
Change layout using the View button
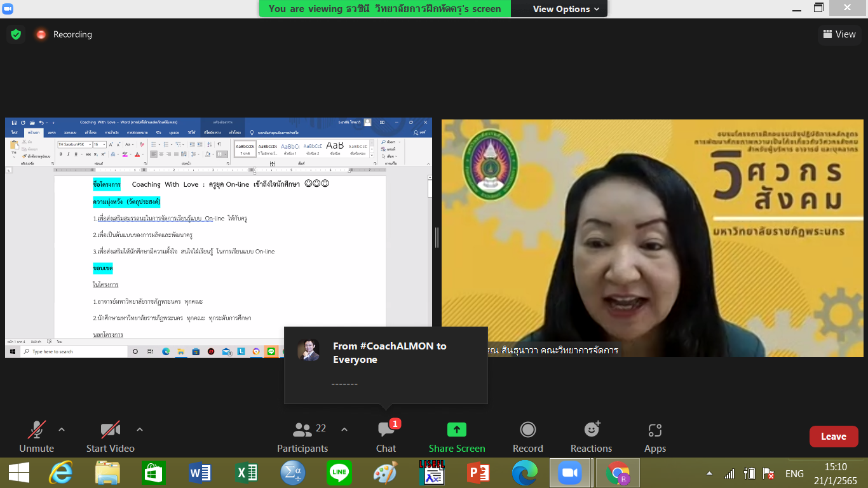(x=839, y=34)
